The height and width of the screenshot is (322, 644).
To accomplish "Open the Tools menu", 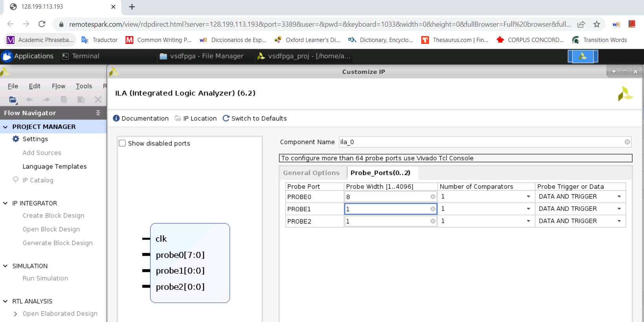I will pos(84,86).
